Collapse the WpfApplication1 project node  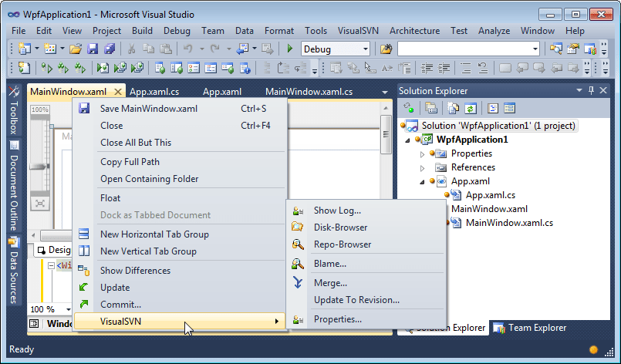tap(407, 140)
